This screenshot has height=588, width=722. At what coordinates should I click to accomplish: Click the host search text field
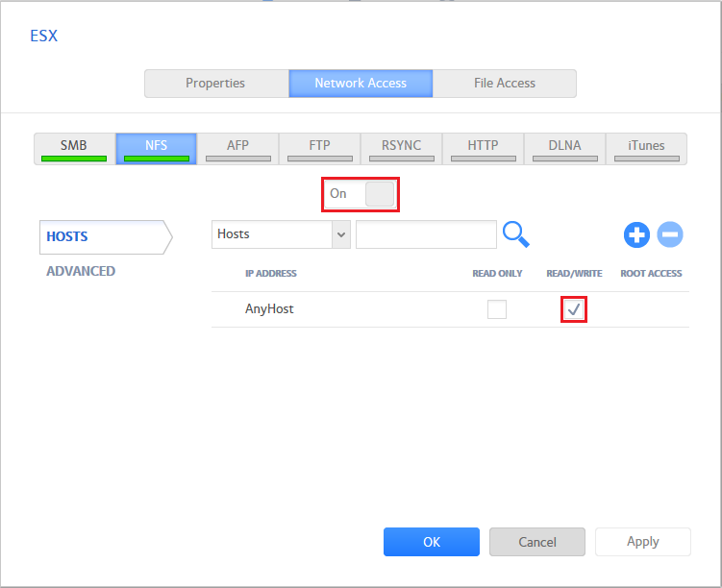pos(426,234)
